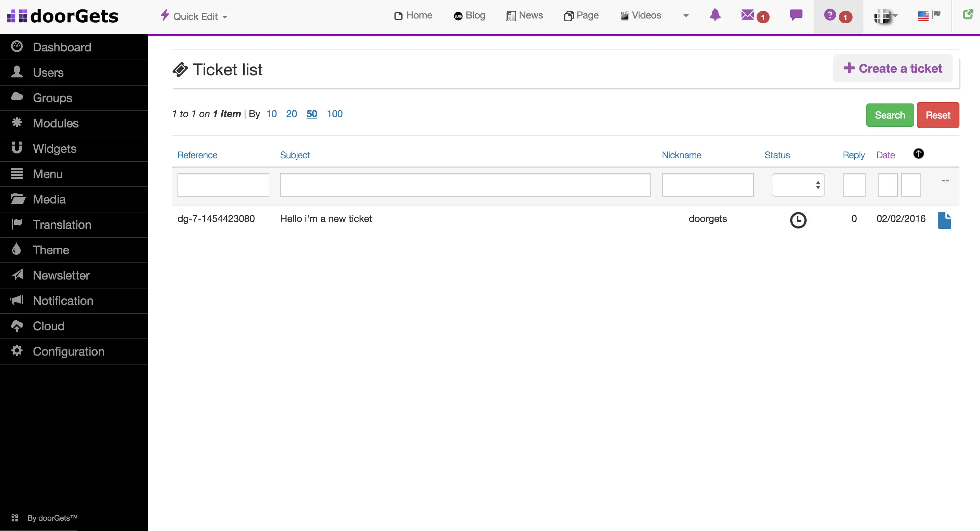980x531 pixels.
Task: Click the Subject filter input field
Action: 465,185
